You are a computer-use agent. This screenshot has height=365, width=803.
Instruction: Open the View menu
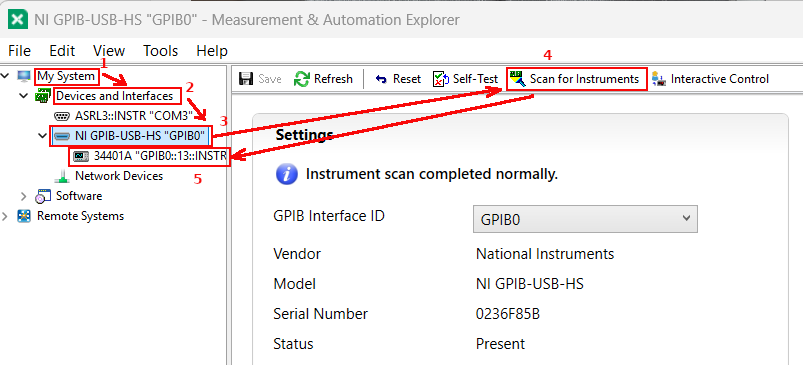coord(109,51)
